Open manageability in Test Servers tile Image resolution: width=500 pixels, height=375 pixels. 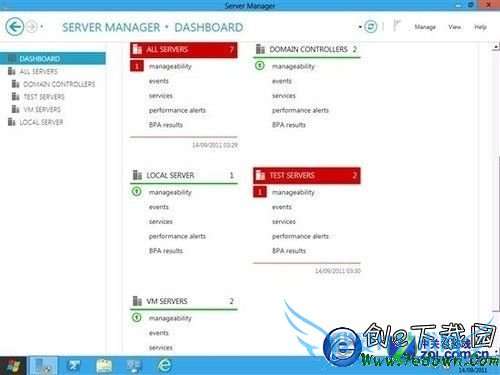[x=293, y=192]
